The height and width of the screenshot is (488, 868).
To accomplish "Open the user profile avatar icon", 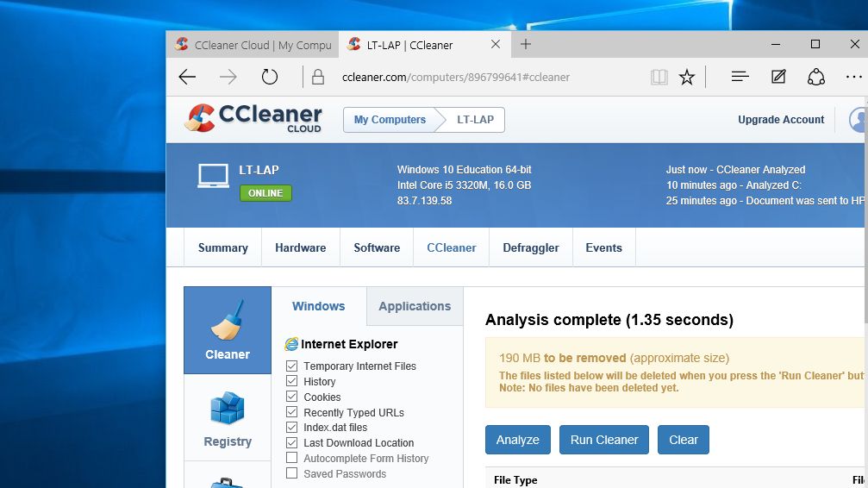I will pos(859,120).
